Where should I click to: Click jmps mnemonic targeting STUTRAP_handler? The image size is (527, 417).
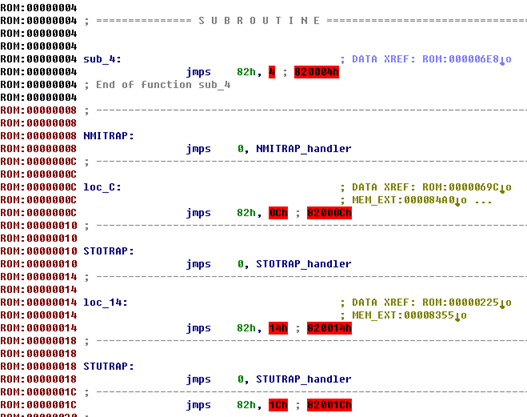pyautogui.click(x=199, y=379)
